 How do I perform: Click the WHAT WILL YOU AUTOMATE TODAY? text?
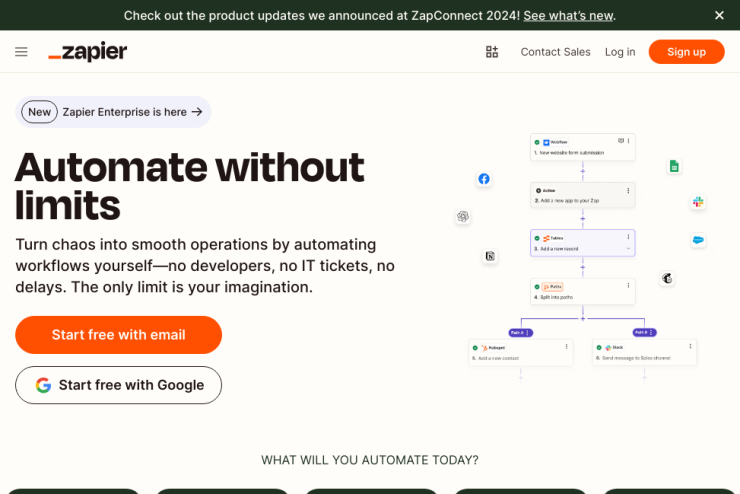tap(370, 460)
